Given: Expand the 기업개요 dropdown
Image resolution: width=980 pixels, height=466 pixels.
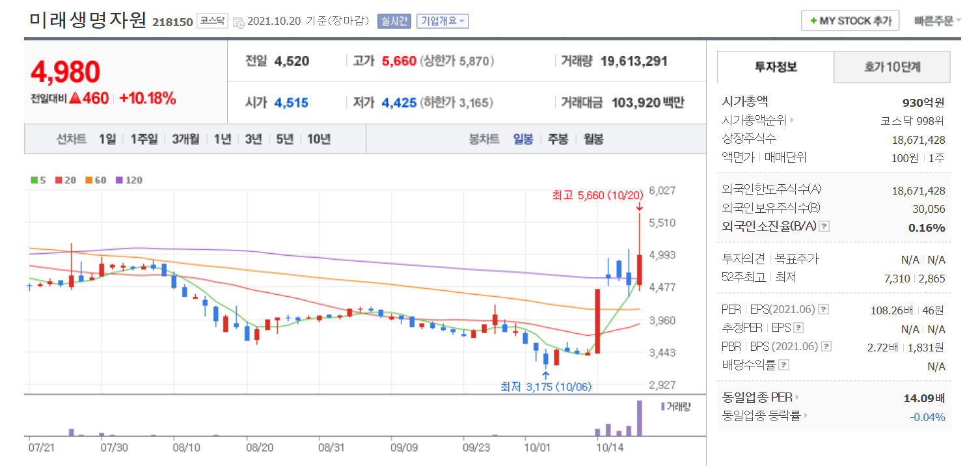Looking at the screenshot, I should (x=442, y=21).
